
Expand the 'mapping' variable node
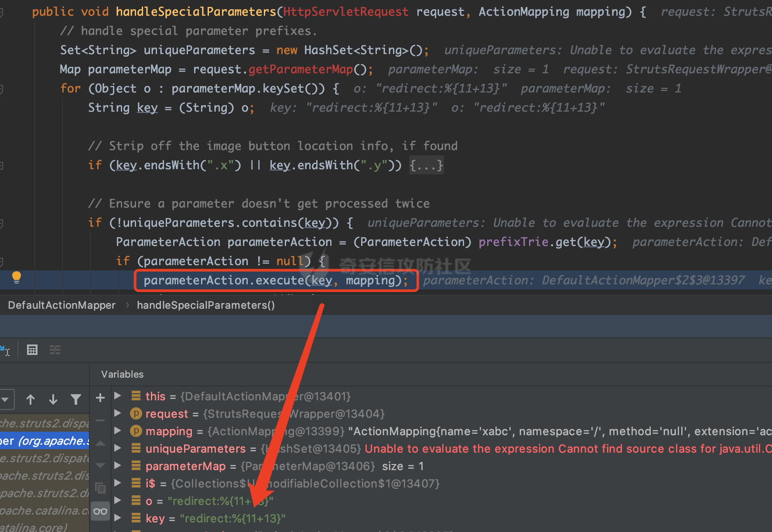(x=117, y=430)
